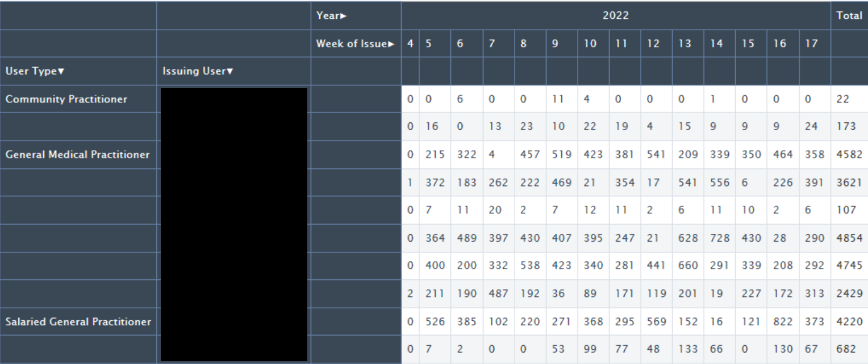868x364 pixels.
Task: Click the cell with value 487
Action: tap(499, 293)
